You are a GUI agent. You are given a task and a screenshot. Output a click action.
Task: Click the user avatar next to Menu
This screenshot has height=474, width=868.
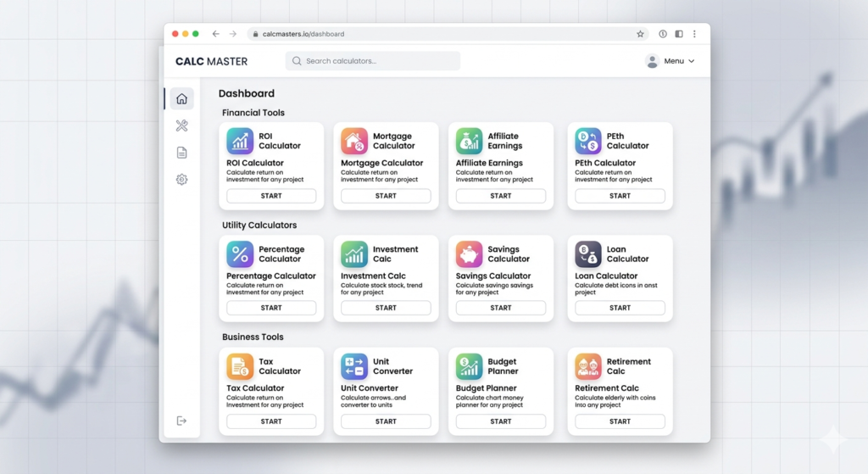pos(652,61)
